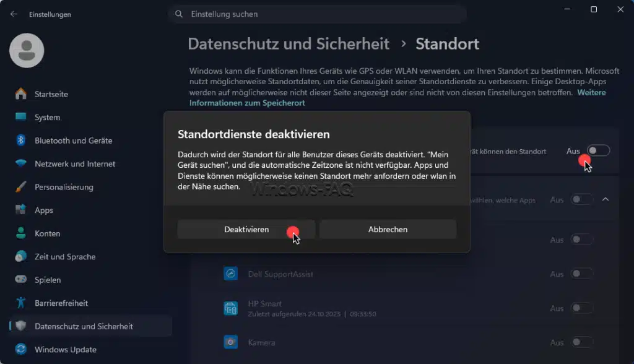Open Windows Update page
This screenshot has height=364, width=634.
tap(90, 349)
